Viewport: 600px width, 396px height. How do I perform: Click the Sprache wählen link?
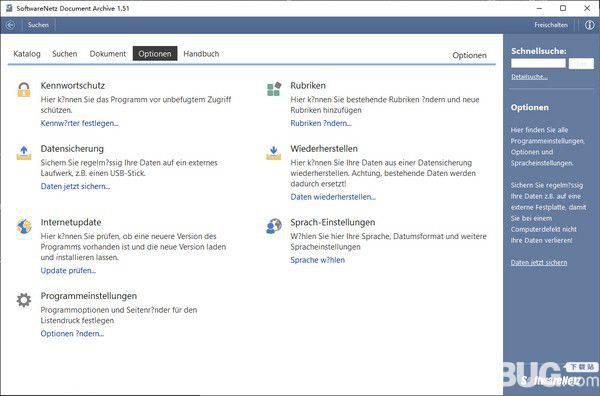(318, 260)
